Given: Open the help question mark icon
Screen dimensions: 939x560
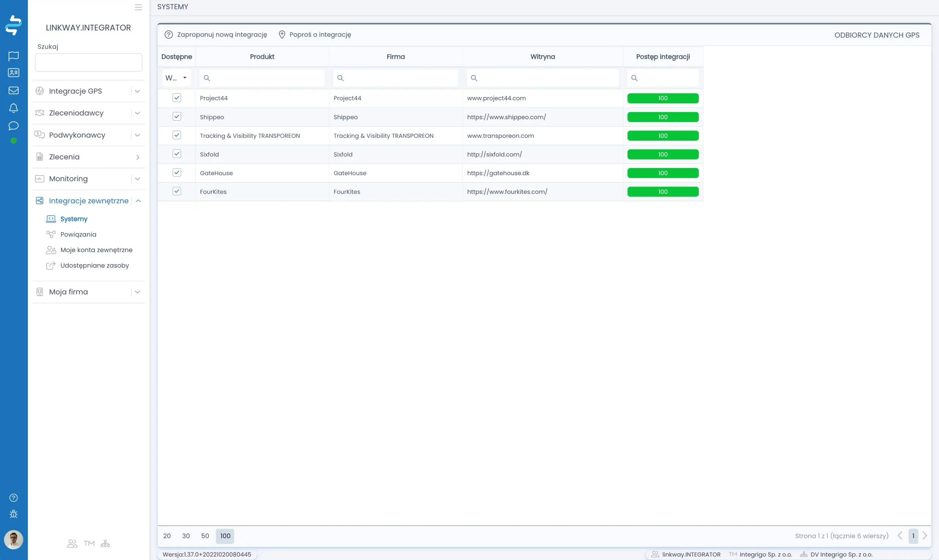Looking at the screenshot, I should click(14, 498).
